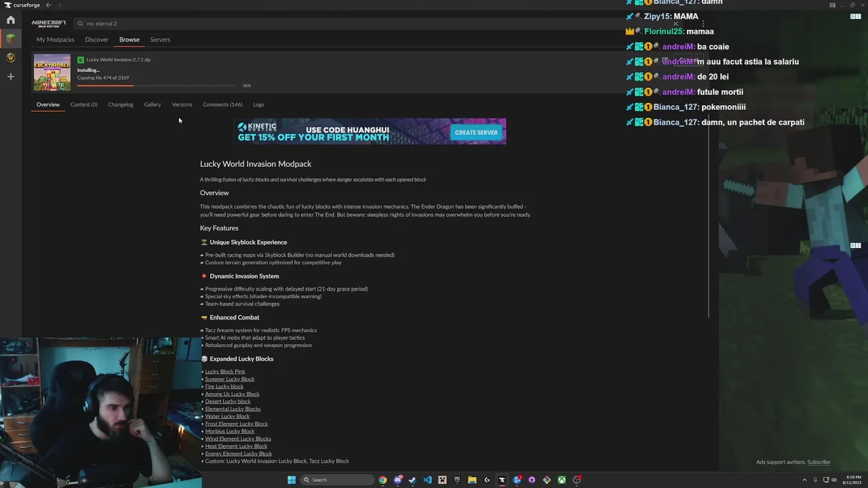Click the Subscribe link near ads notice
Screen dimensions: 868x488
click(818, 462)
